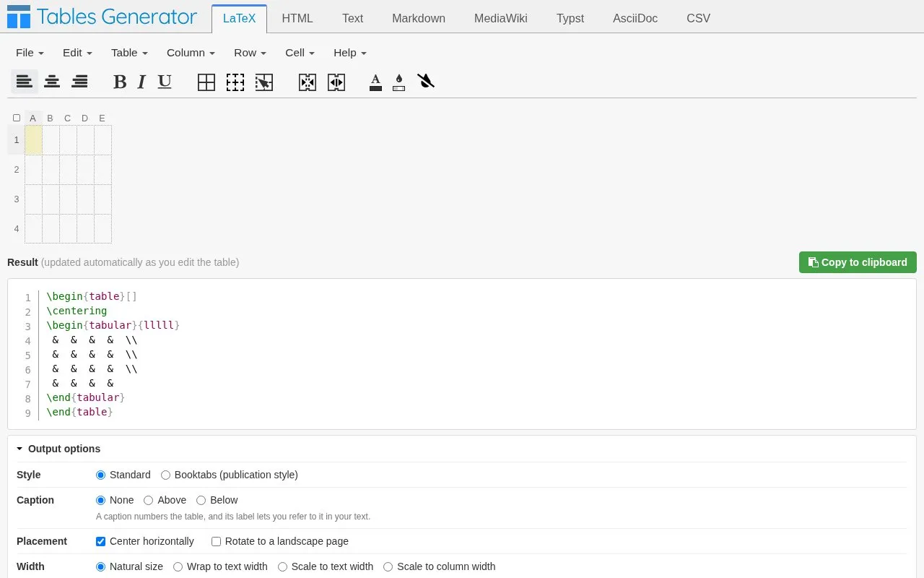Image resolution: width=924 pixels, height=578 pixels.
Task: Clear cell colors icon
Action: coord(426,81)
